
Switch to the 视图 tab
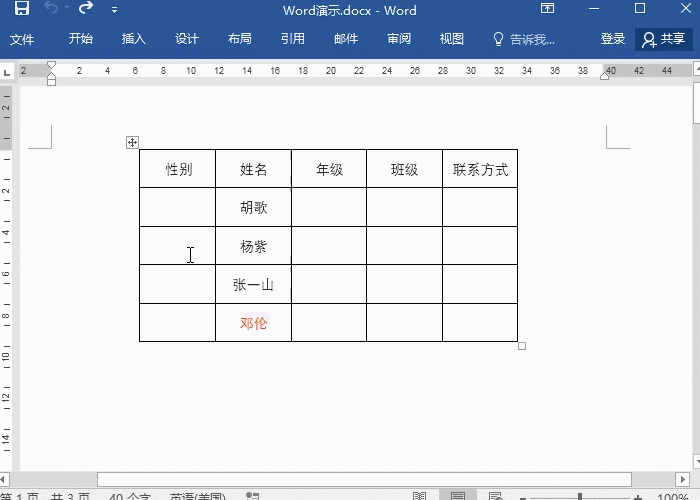(x=452, y=39)
